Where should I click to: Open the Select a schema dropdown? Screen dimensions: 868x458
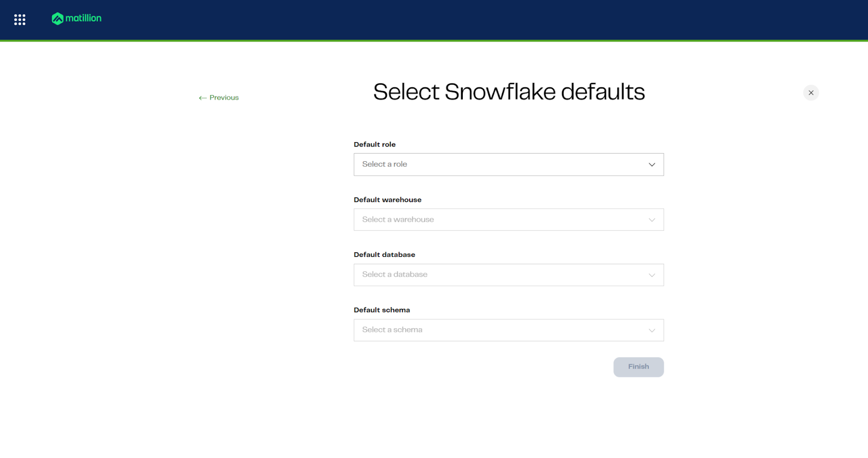coord(499,330)
